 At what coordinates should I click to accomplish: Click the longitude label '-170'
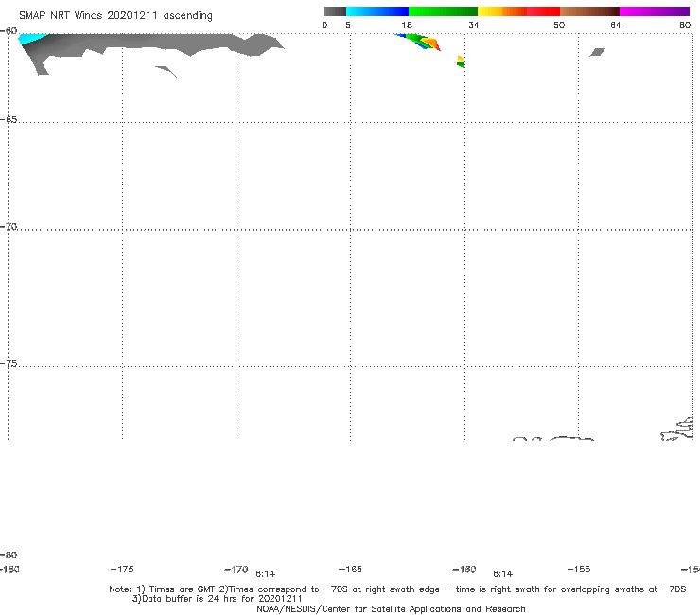point(236,570)
